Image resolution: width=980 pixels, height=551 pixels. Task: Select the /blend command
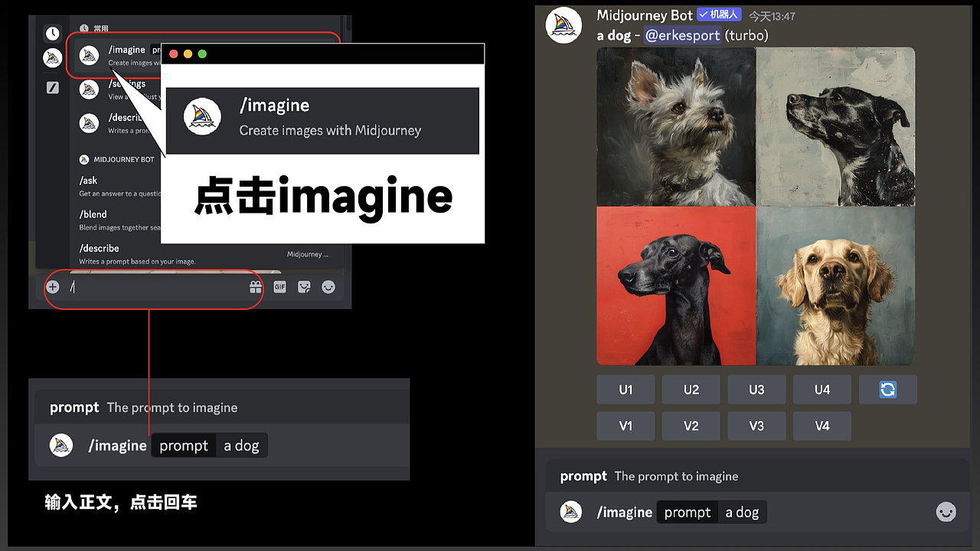(119, 220)
